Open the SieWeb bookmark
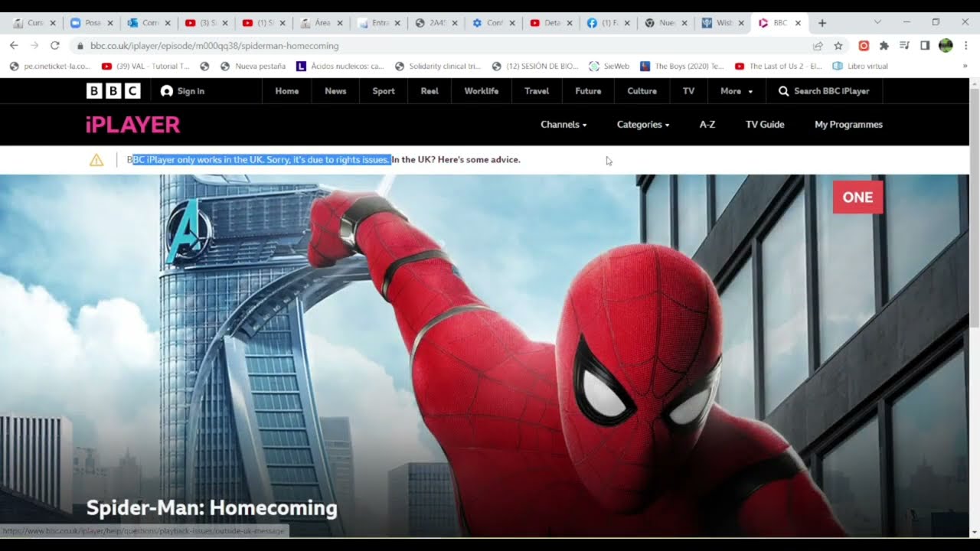 point(609,67)
